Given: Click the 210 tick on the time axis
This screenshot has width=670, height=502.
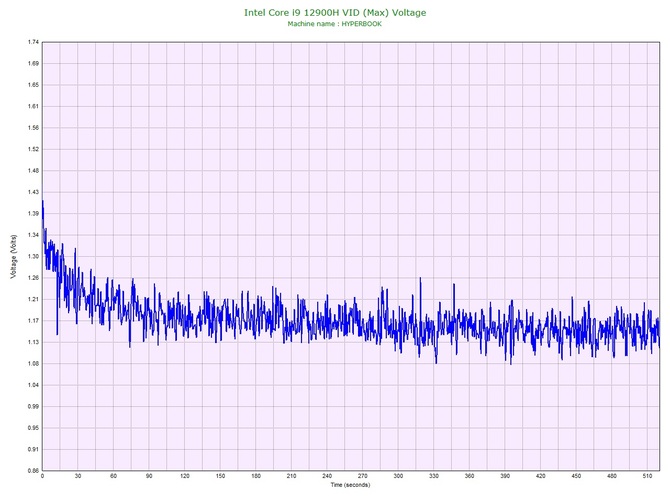Looking at the screenshot, I should tap(291, 476).
